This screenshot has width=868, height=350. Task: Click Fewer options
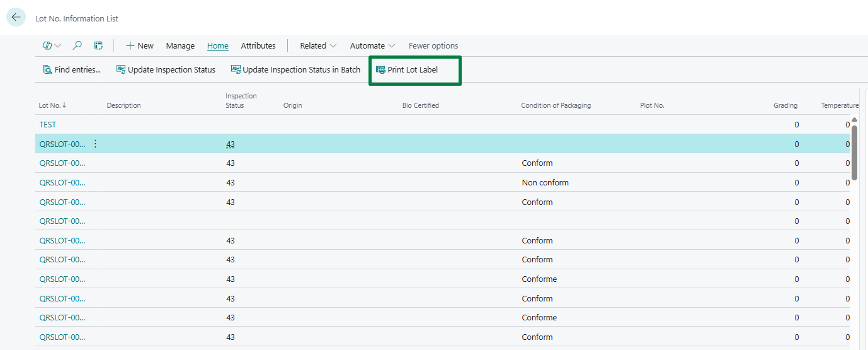click(x=433, y=45)
